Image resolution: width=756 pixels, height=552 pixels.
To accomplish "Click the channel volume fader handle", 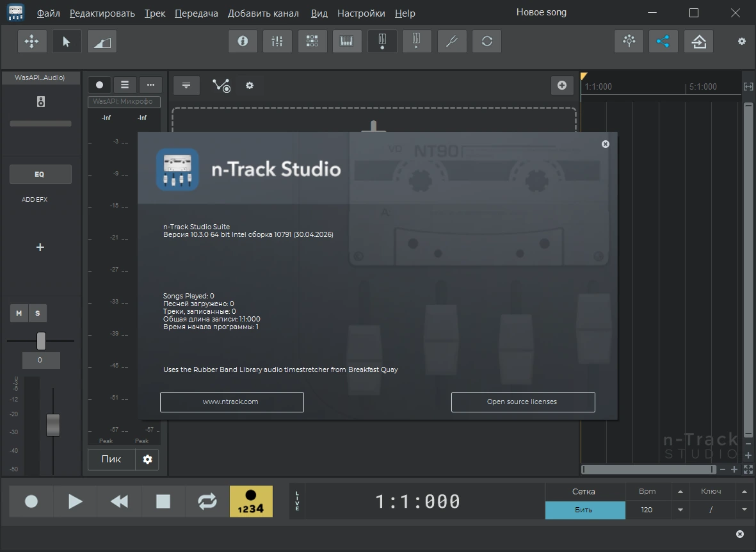I will coord(53,425).
